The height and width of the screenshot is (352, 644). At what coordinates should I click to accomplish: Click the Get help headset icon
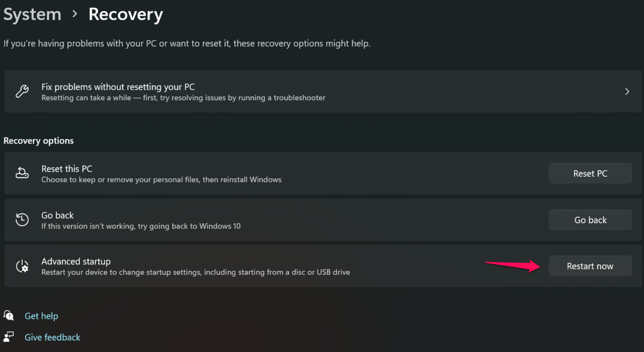pyautogui.click(x=9, y=316)
